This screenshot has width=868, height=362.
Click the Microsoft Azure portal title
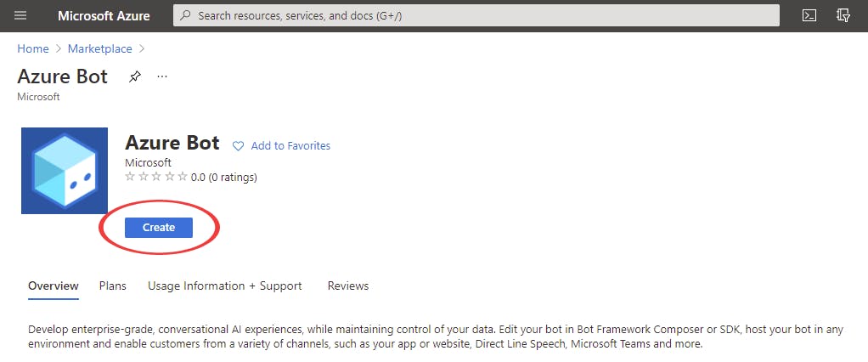pos(104,15)
